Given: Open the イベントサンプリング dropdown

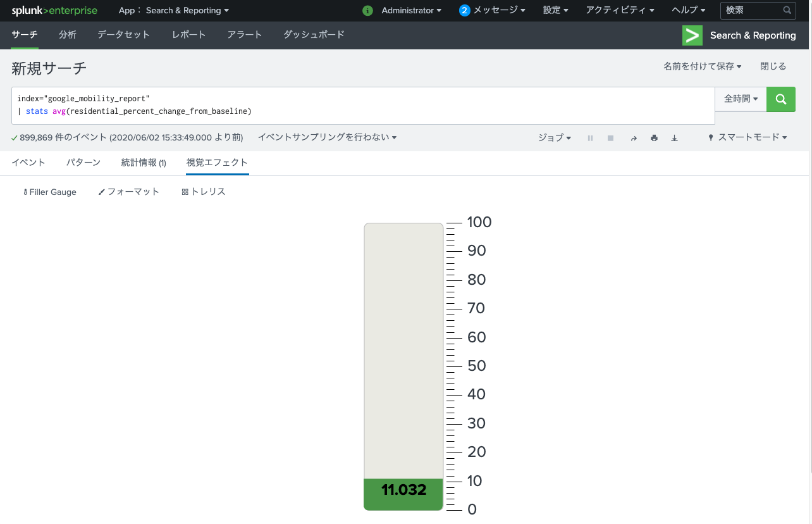Looking at the screenshot, I should 327,137.
